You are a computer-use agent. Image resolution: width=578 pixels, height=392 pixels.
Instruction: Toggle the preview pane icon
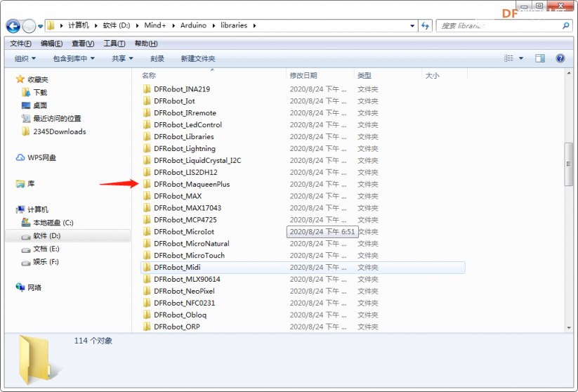pyautogui.click(x=540, y=58)
